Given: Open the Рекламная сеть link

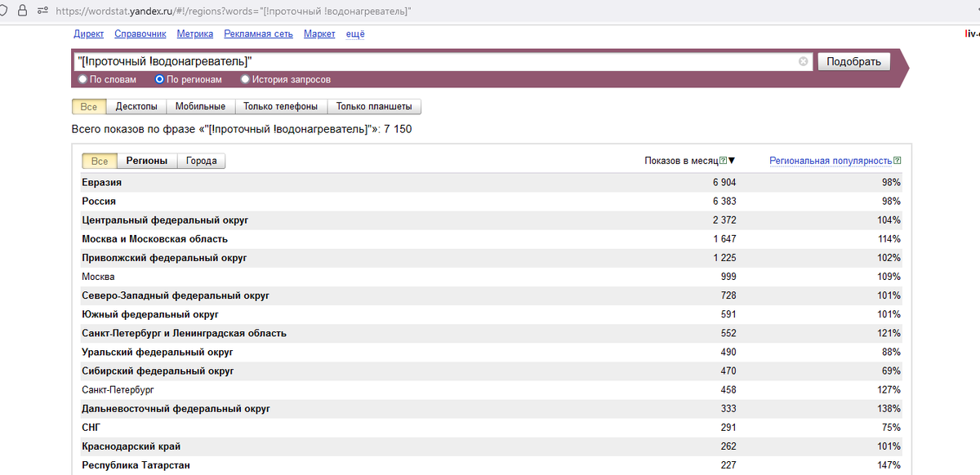Looking at the screenshot, I should point(258,33).
